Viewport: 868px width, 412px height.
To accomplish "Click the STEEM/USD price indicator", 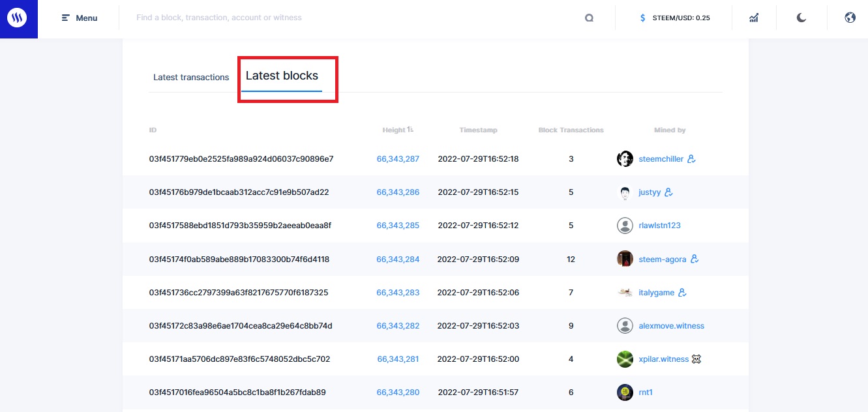I will 675,18.
